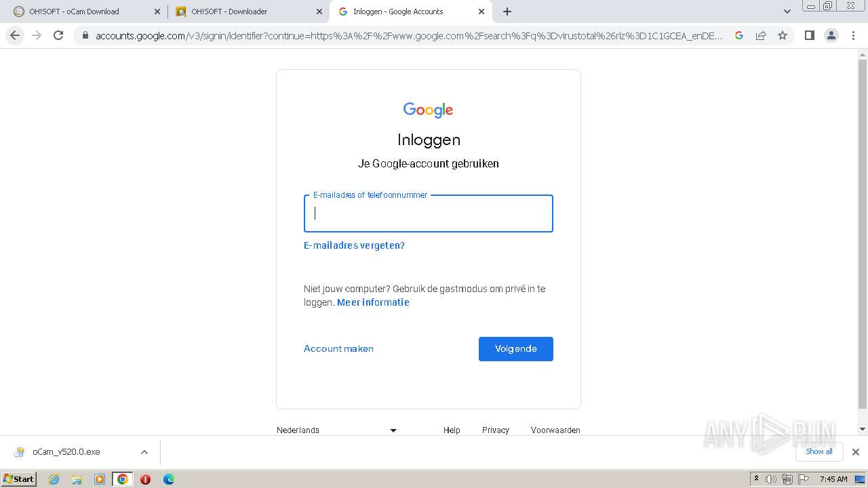The height and width of the screenshot is (488, 868).
Task: Bookmark this page with the star
Action: pos(783,36)
